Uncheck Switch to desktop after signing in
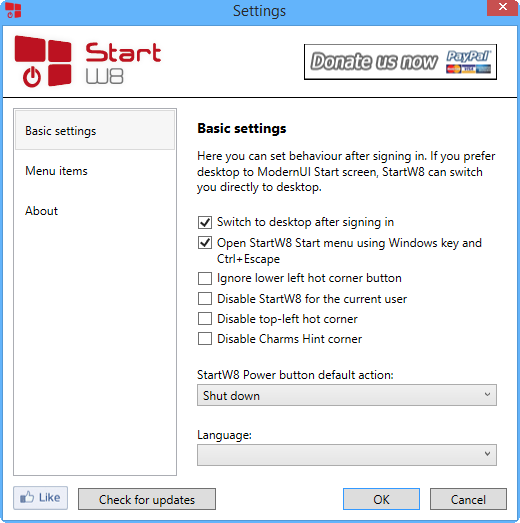Screen dimensions: 520x523 tap(205, 222)
